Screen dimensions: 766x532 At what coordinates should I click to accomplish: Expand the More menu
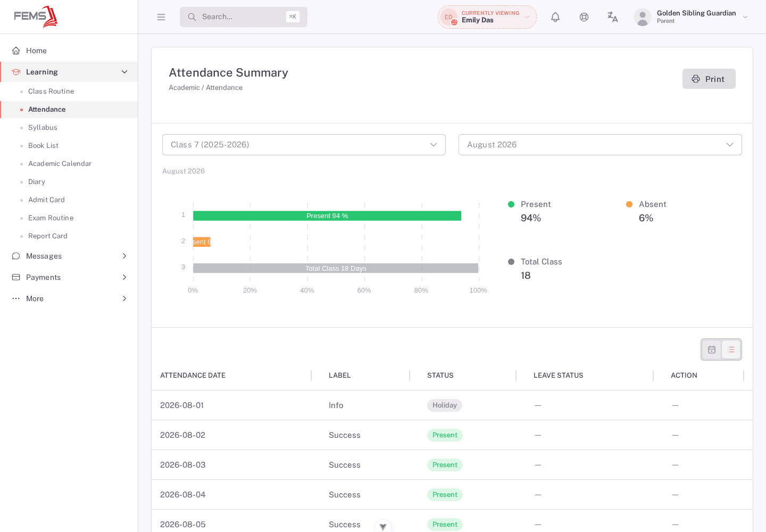69,298
